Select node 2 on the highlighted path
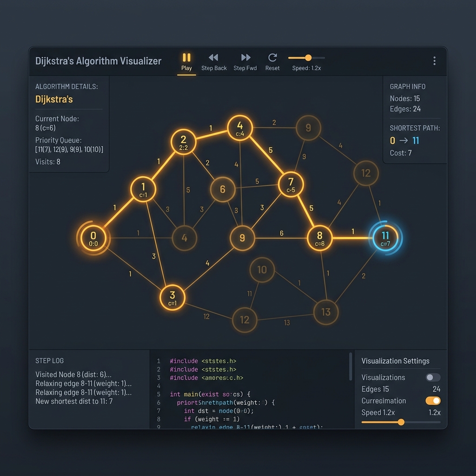476x476 pixels. (183, 142)
